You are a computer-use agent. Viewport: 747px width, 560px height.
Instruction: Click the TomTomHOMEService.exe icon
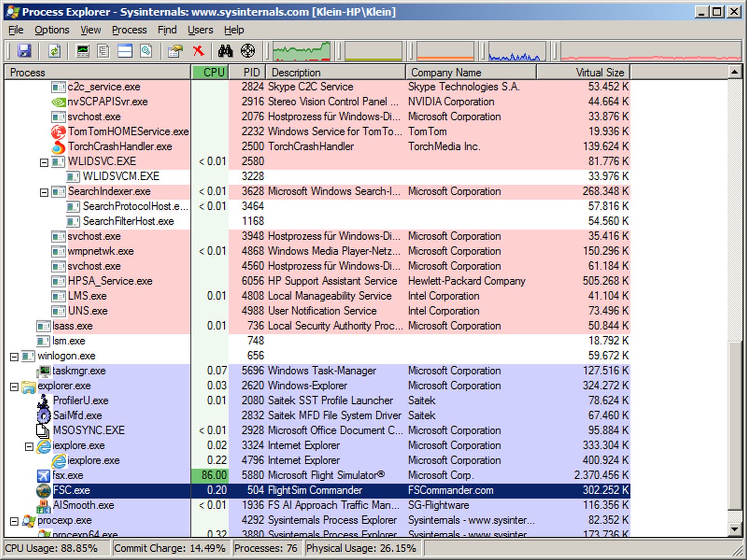[x=58, y=132]
